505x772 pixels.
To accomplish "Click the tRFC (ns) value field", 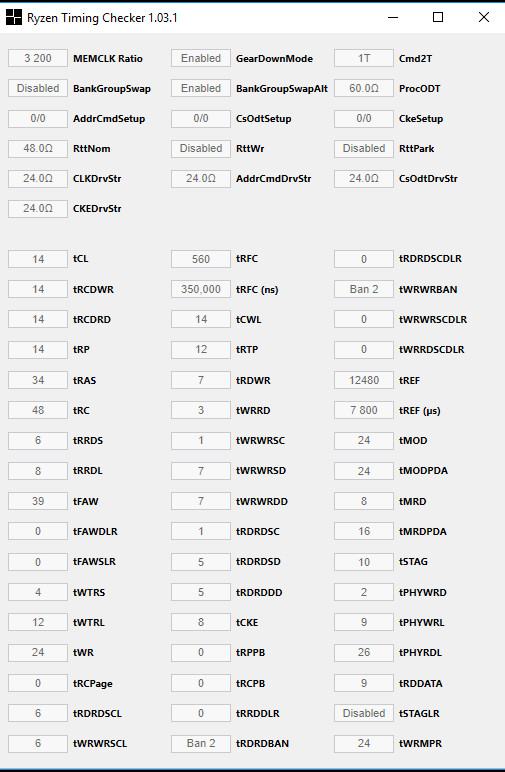I will 201,289.
